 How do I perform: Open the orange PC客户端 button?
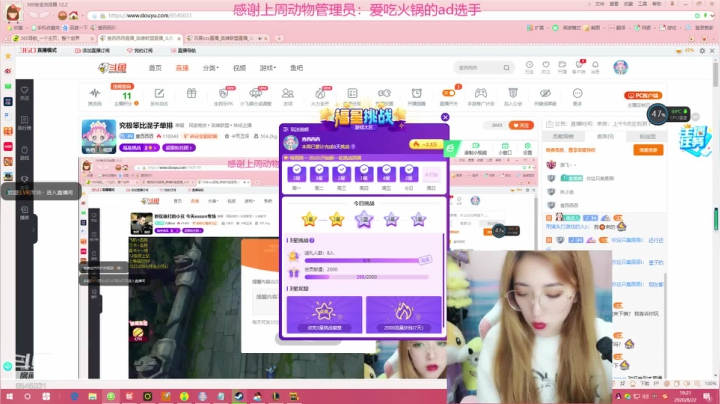[x=643, y=95]
